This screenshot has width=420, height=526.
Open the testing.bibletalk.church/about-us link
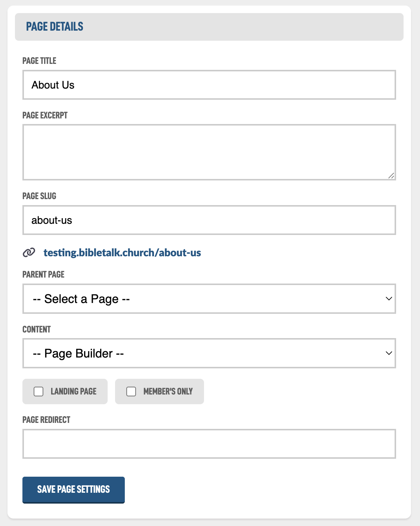tap(122, 253)
